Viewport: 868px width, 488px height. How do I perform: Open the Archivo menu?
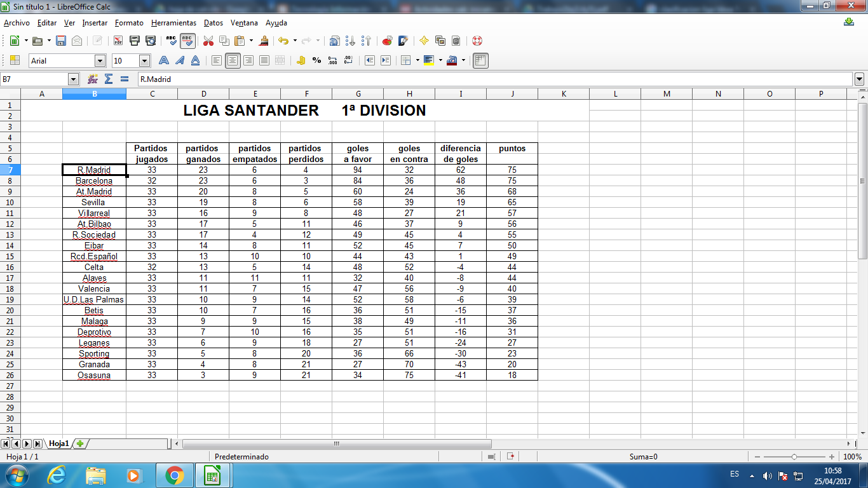pyautogui.click(x=17, y=23)
